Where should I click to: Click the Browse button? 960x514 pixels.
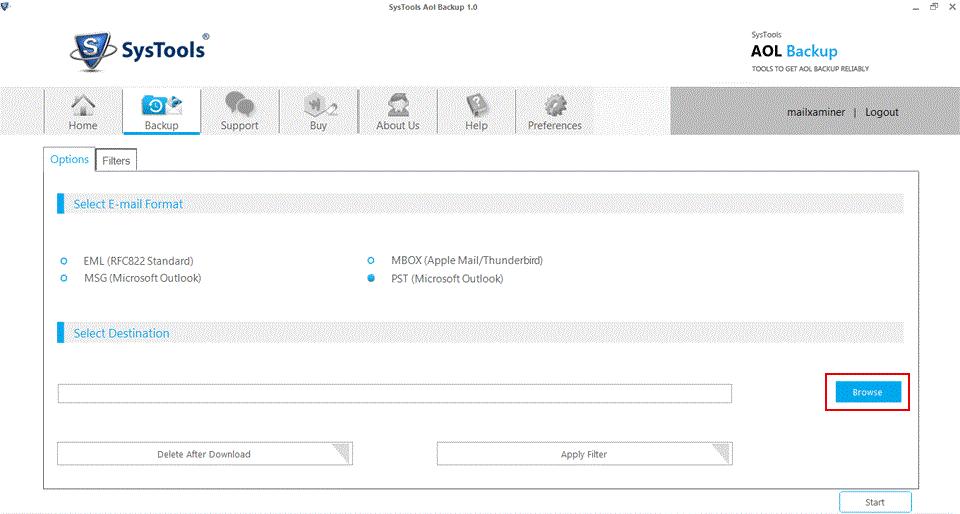coord(868,392)
